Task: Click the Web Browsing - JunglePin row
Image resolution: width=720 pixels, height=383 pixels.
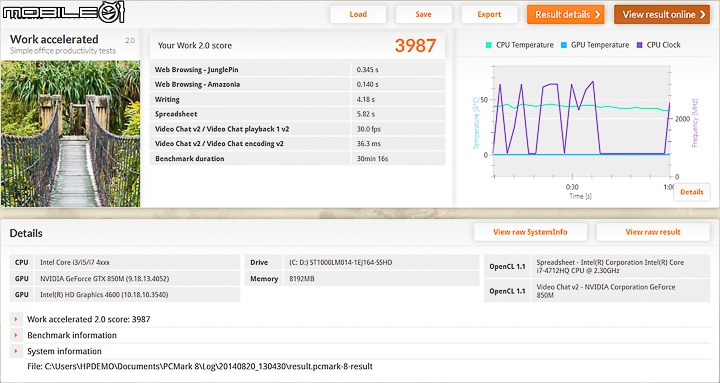Action: [x=297, y=69]
